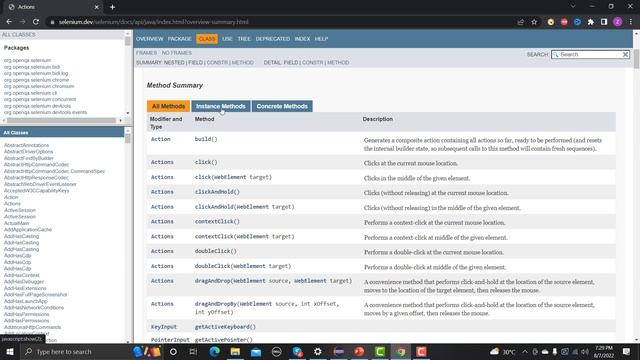
Task: Jump to the METHOD detail link
Action: [x=338, y=62]
